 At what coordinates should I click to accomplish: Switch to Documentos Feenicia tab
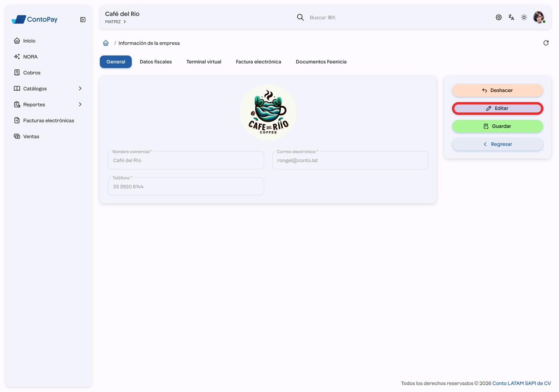(x=321, y=62)
